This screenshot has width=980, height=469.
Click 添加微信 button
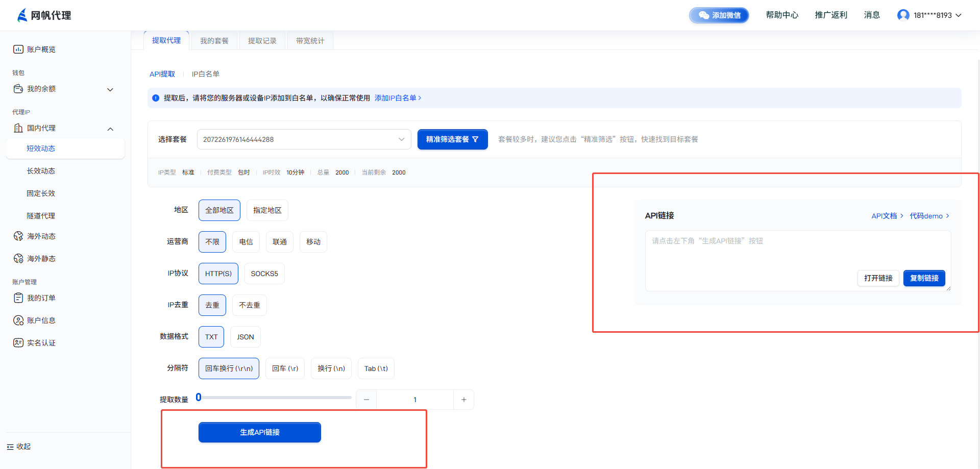719,15
